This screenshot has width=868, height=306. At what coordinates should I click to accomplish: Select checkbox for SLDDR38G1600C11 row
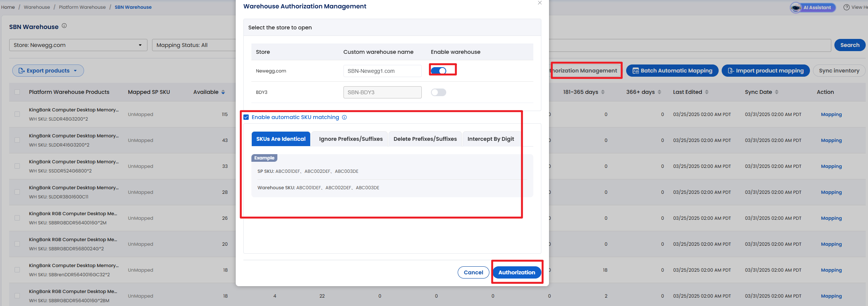click(17, 192)
